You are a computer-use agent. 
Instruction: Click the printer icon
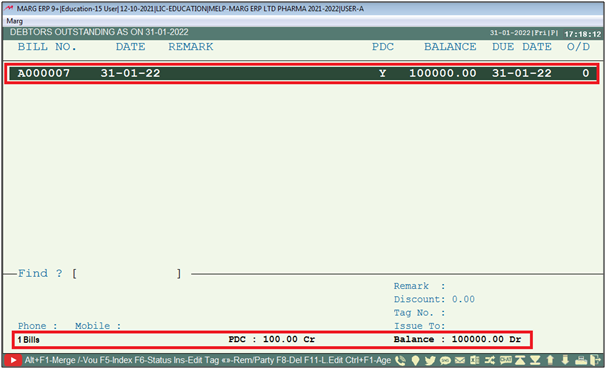[581, 360]
